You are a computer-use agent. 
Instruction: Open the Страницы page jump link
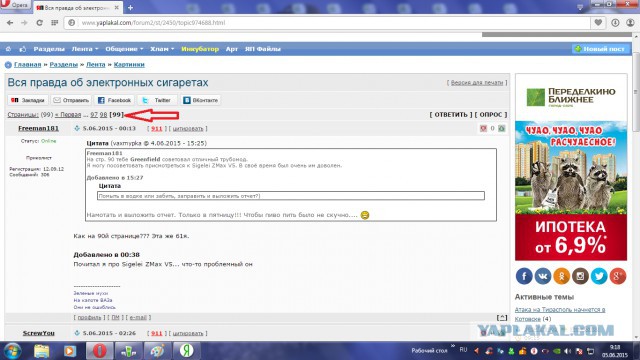[23, 115]
